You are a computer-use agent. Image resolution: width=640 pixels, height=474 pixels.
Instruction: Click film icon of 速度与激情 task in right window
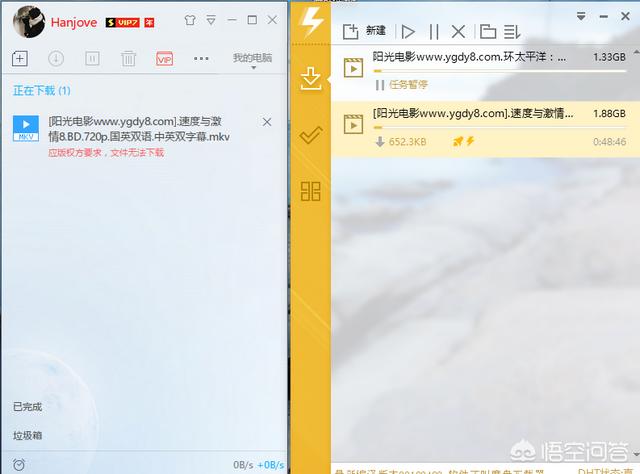tap(353, 125)
